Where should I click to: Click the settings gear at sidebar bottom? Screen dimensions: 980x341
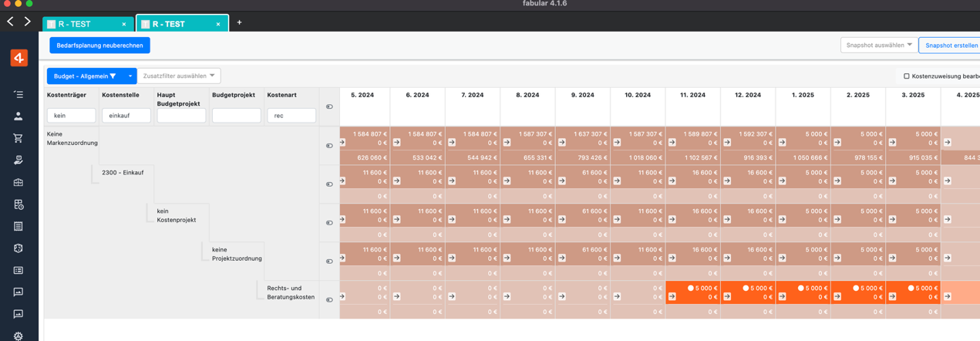[x=19, y=336]
